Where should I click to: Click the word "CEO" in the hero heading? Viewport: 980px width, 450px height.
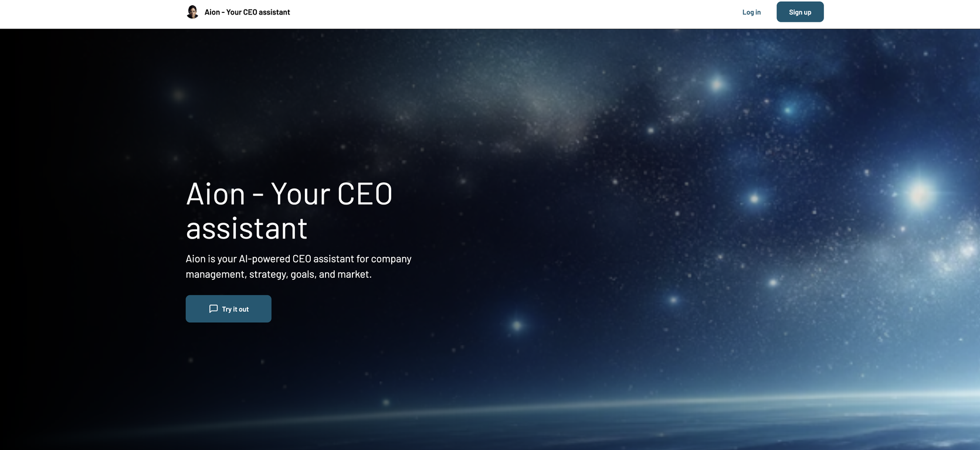pos(365,194)
